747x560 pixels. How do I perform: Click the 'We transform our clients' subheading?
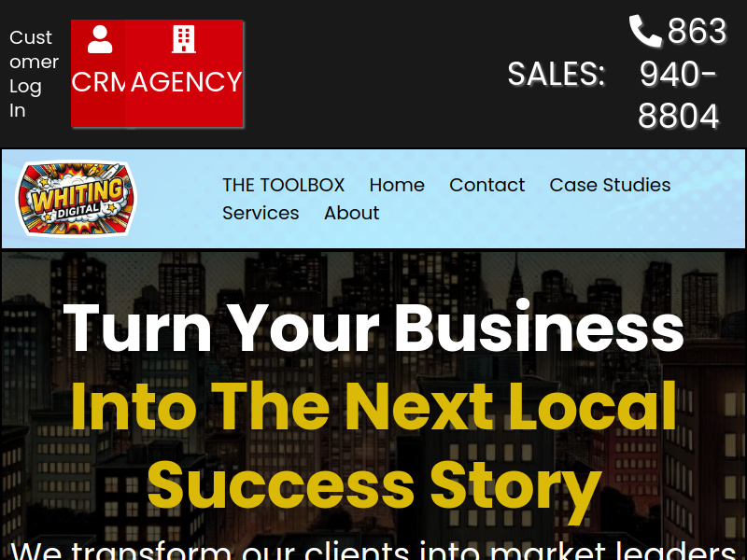click(x=373, y=550)
